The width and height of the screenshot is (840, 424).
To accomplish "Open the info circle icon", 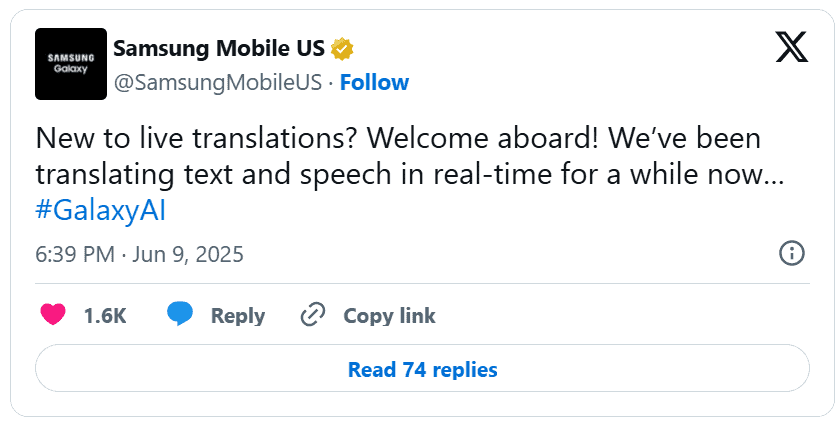I will point(792,253).
